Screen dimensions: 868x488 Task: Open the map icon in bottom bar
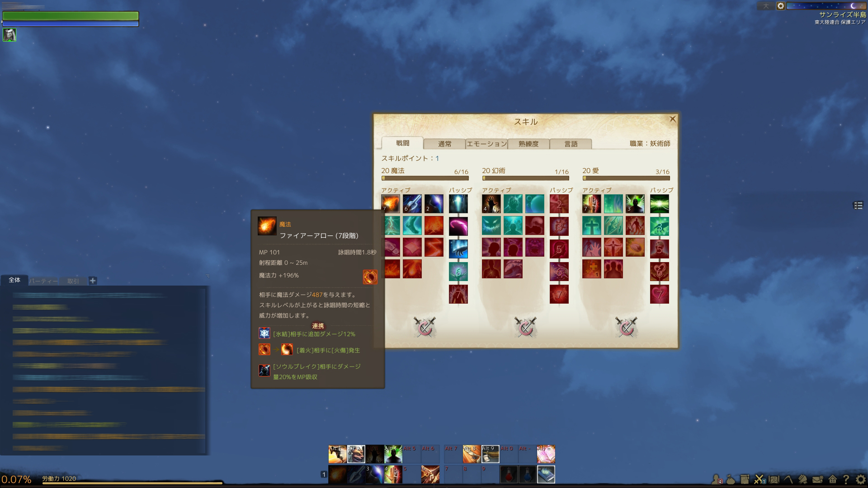click(774, 479)
